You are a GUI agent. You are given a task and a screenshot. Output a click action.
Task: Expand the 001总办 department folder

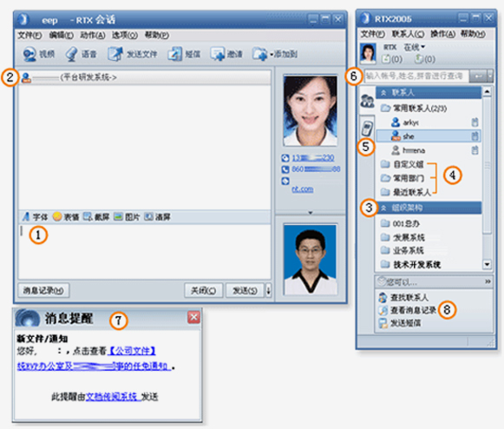point(400,223)
